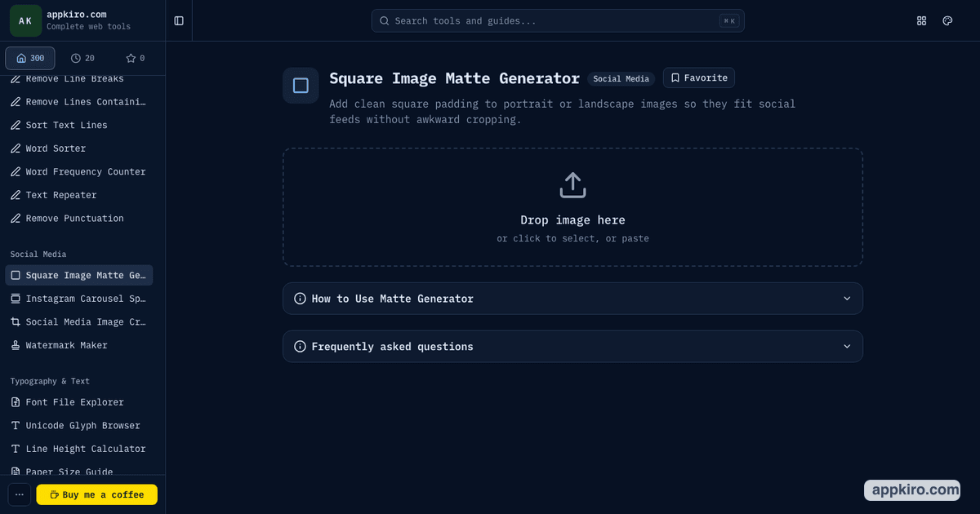The width and height of the screenshot is (980, 514).
Task: Click the AK site logo
Action: click(25, 20)
